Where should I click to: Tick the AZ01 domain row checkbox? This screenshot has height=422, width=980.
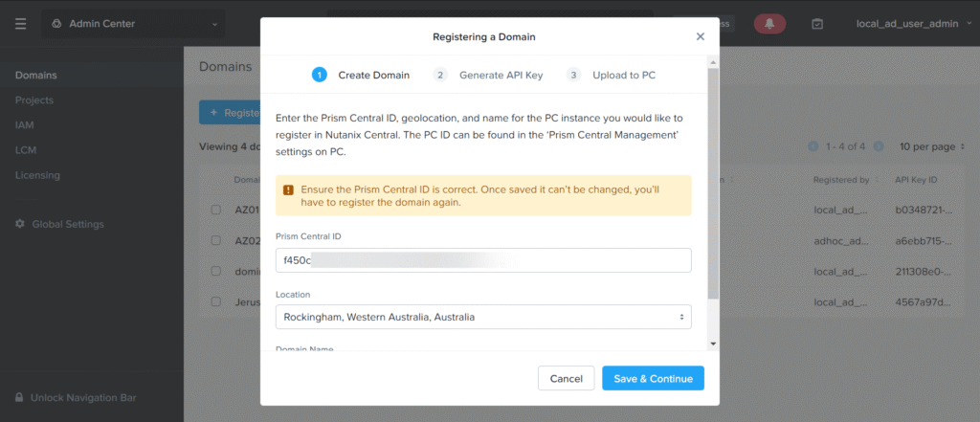point(216,210)
